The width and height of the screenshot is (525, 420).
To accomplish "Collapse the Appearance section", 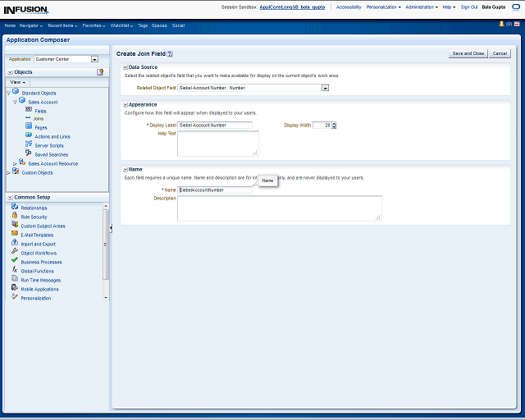I will (125, 105).
